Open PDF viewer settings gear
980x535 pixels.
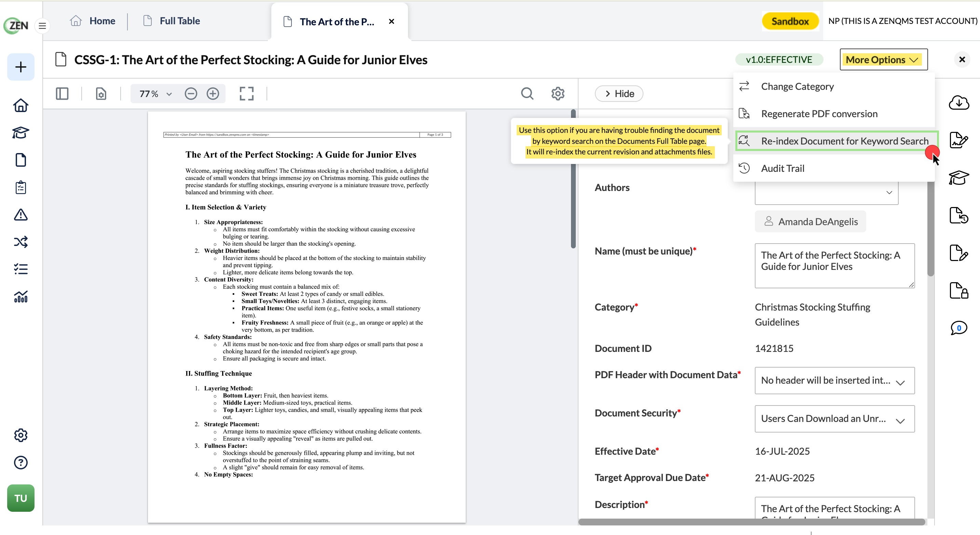[558, 94]
